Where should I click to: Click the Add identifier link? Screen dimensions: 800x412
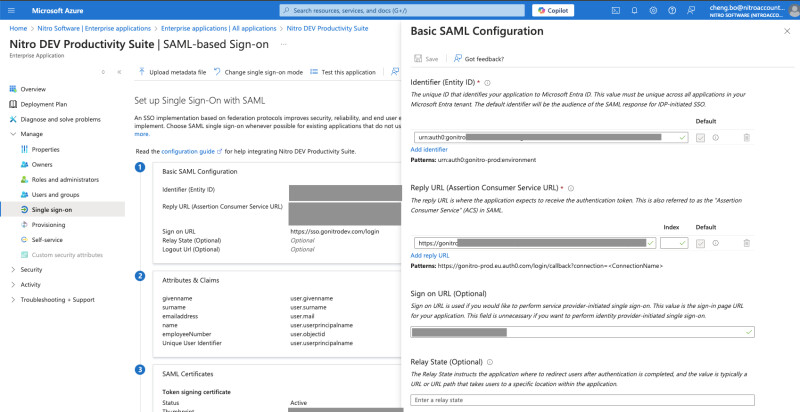click(x=429, y=149)
